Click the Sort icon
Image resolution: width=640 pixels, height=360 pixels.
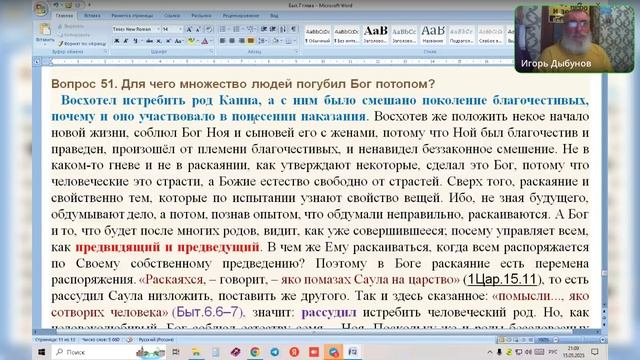coord(284,29)
